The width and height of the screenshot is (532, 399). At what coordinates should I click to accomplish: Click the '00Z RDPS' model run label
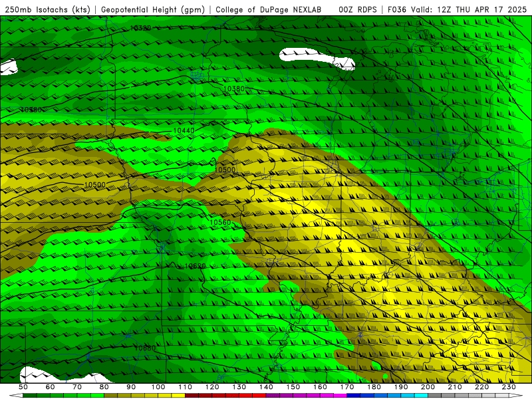pyautogui.click(x=358, y=10)
